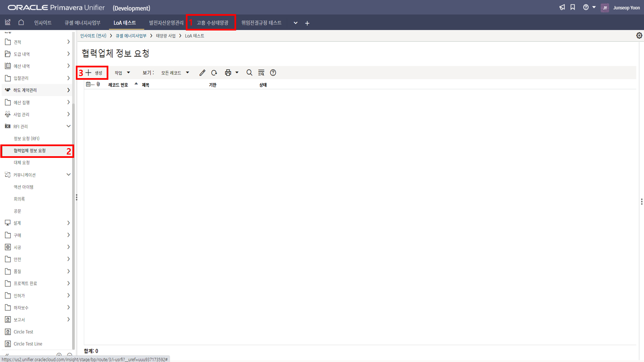Open the 모든 레코드 view dropdown

[x=175, y=73]
